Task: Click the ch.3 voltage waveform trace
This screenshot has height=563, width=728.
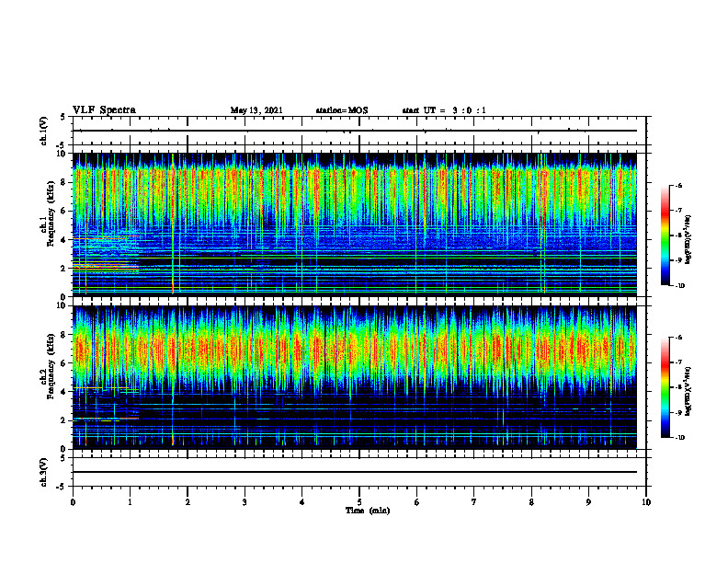Action: point(355,472)
